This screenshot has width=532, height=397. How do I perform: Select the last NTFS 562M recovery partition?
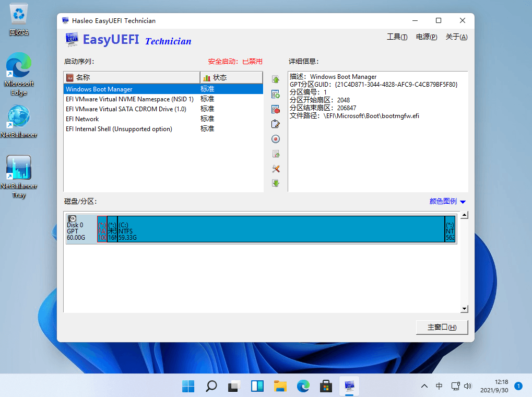[x=450, y=229]
